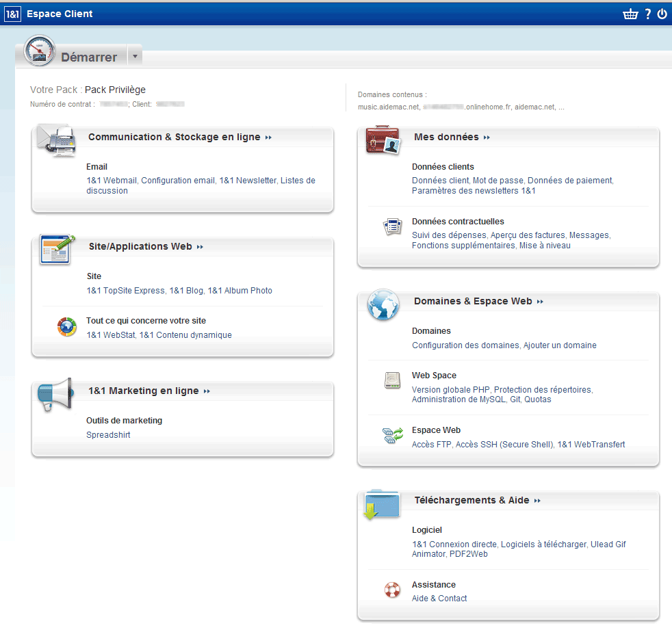Click the megaphone Marketing icon
Screen dimensions: 672x630
pyautogui.click(x=55, y=394)
